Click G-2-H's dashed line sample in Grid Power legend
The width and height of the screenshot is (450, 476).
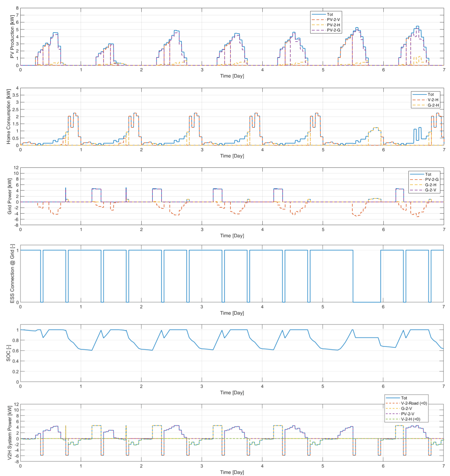click(x=416, y=185)
